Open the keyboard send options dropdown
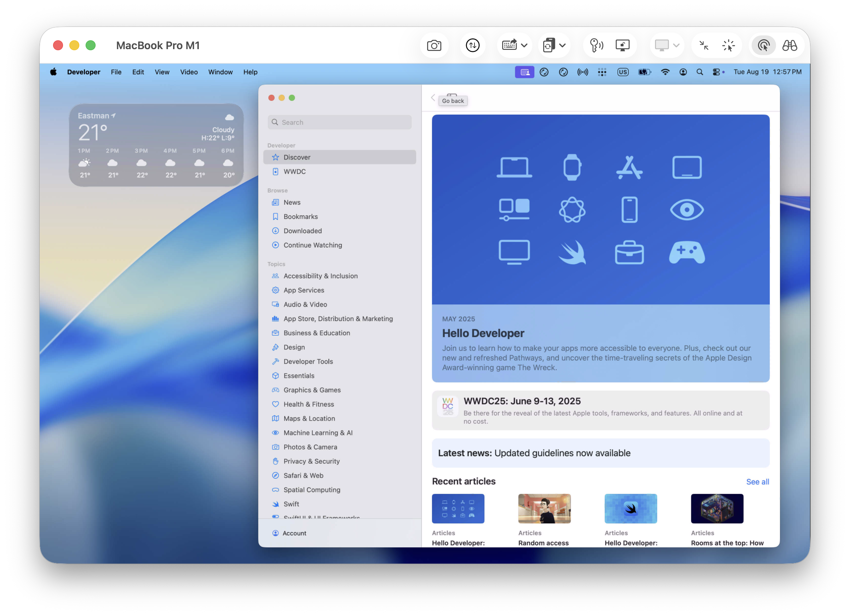This screenshot has height=616, width=850. tap(515, 46)
